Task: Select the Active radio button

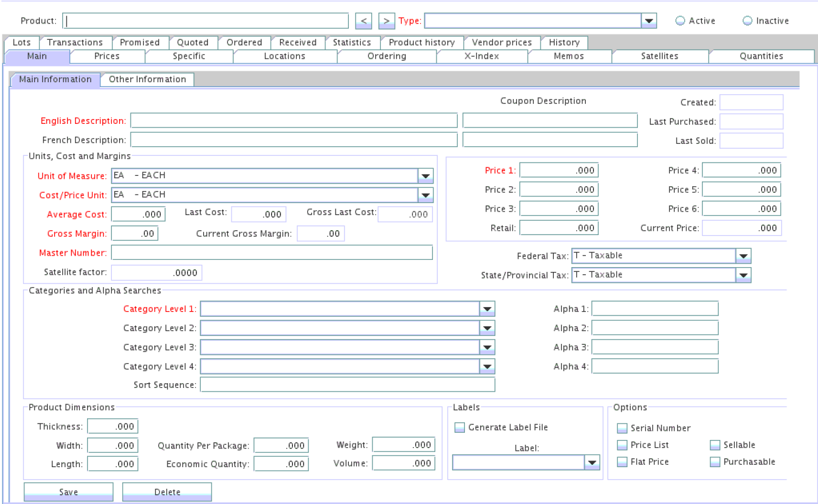Action: coord(681,21)
